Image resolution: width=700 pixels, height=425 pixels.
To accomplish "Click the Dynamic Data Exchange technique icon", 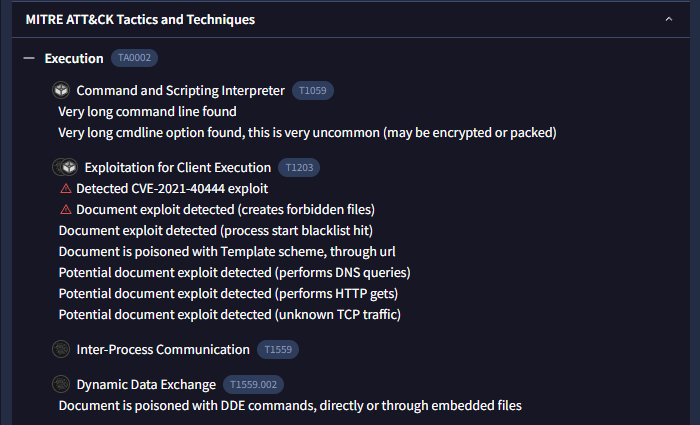I will (x=60, y=384).
